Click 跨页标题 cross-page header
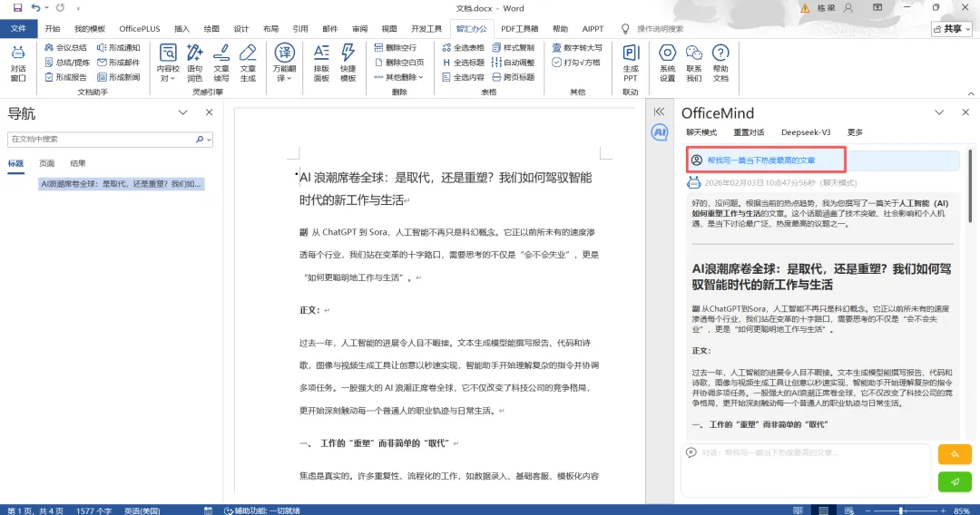 click(x=513, y=77)
